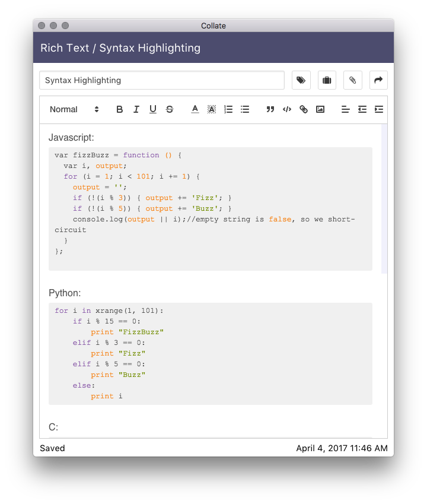Viewport: 427px width, 504px height.
Task: Toggle strikethrough formatting
Action: pos(170,109)
